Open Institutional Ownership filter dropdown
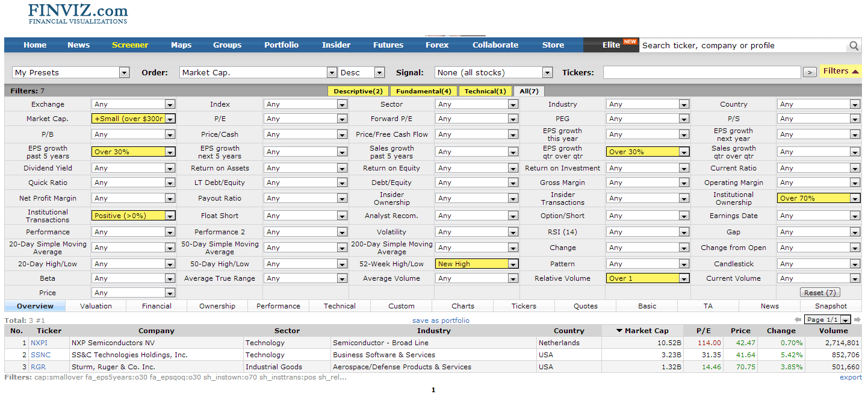The height and width of the screenshot is (397, 868). click(x=819, y=198)
